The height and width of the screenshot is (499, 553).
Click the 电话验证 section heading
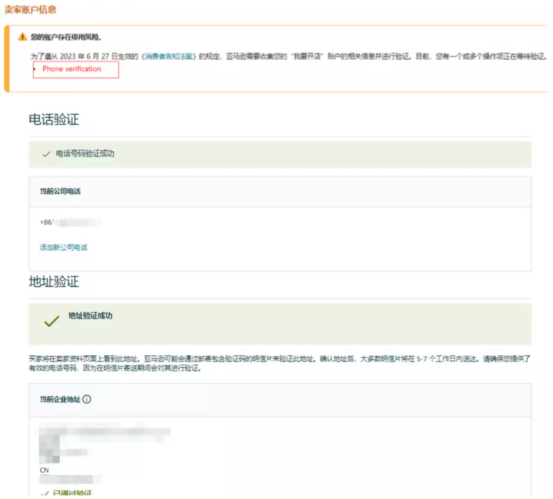[54, 119]
